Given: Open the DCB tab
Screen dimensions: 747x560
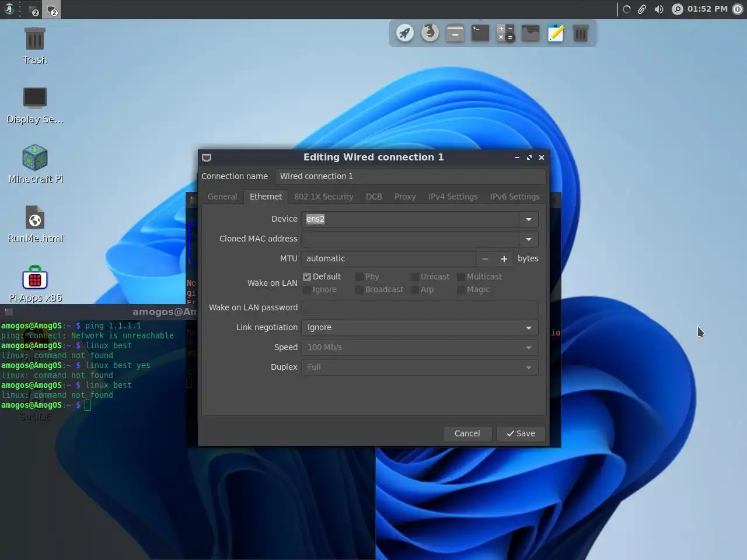Looking at the screenshot, I should pos(374,197).
